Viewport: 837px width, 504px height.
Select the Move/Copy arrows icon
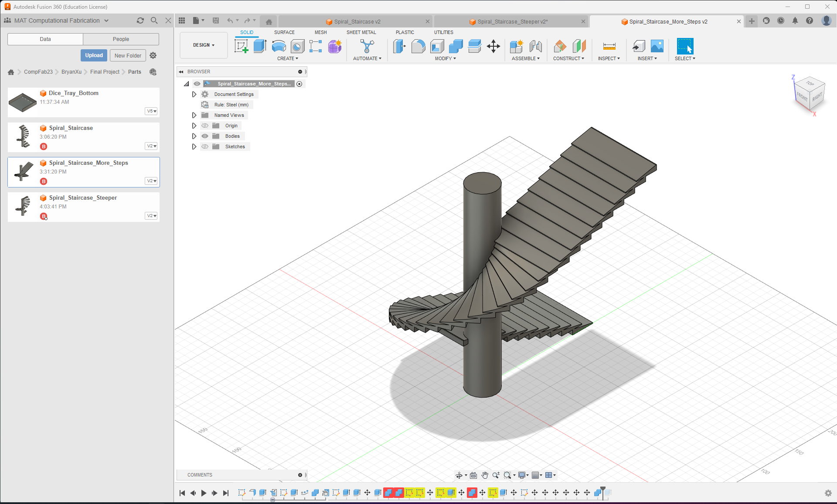point(493,46)
